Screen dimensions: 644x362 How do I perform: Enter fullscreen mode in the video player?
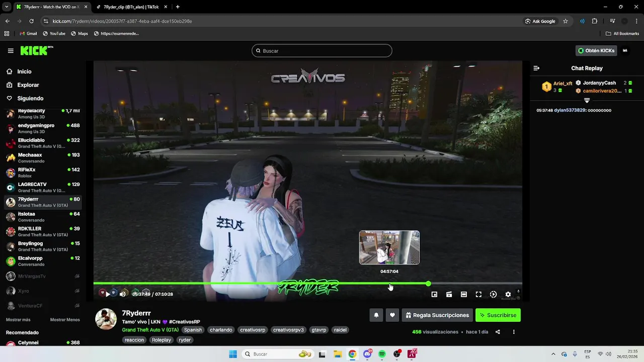click(x=478, y=295)
